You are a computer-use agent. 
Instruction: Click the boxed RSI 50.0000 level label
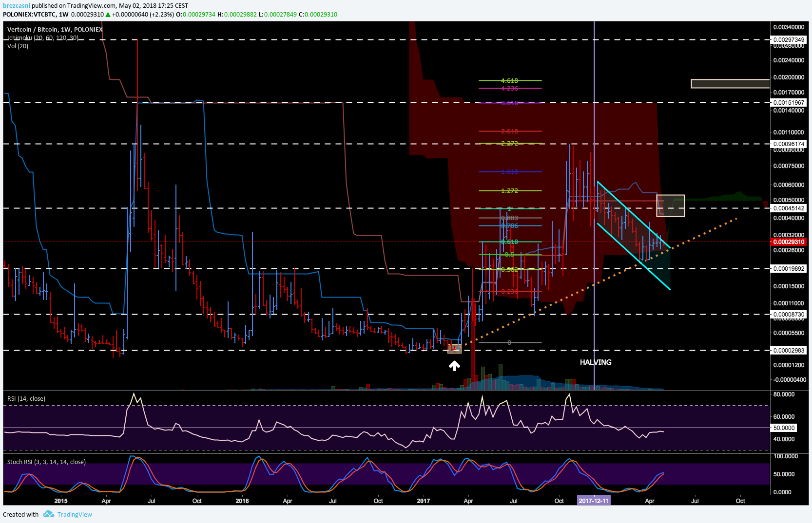point(784,428)
